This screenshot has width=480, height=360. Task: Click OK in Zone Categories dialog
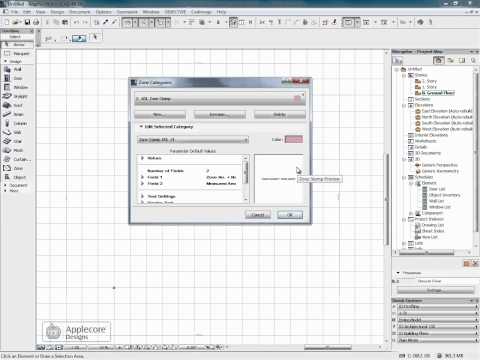[290, 215]
